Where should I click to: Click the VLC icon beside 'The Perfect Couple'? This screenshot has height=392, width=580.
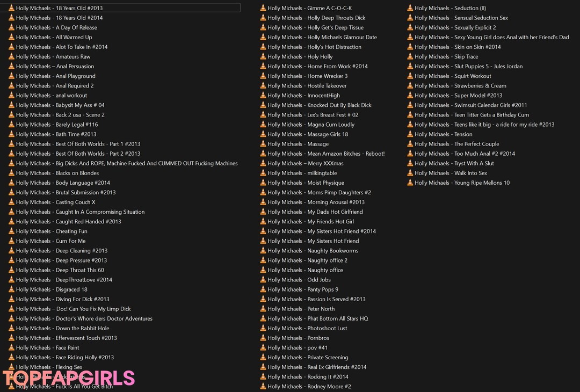pyautogui.click(x=410, y=143)
